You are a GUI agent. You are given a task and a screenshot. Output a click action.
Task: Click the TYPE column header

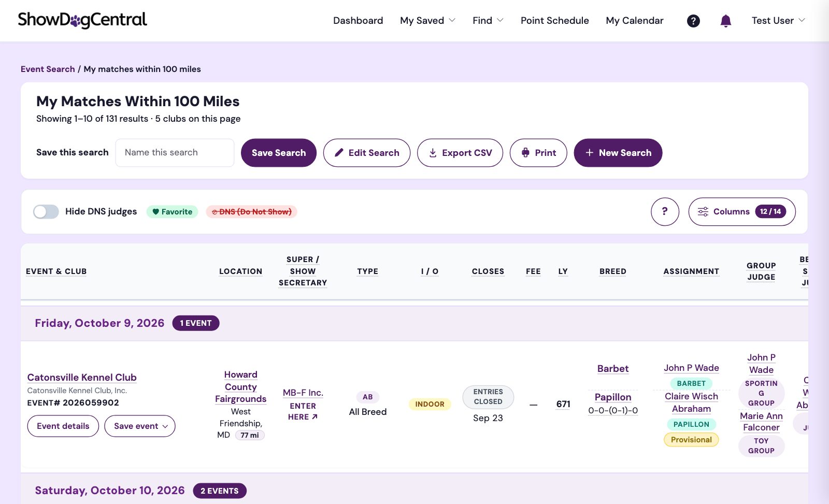click(x=367, y=271)
